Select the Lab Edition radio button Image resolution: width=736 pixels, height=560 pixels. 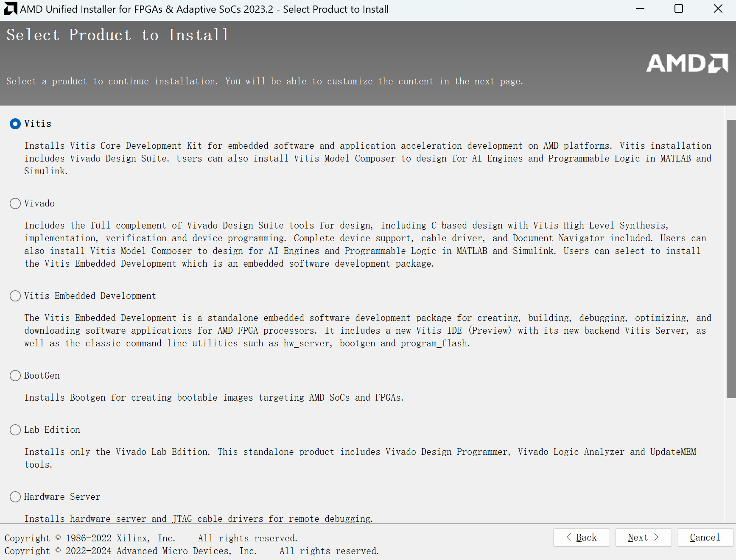click(x=15, y=430)
